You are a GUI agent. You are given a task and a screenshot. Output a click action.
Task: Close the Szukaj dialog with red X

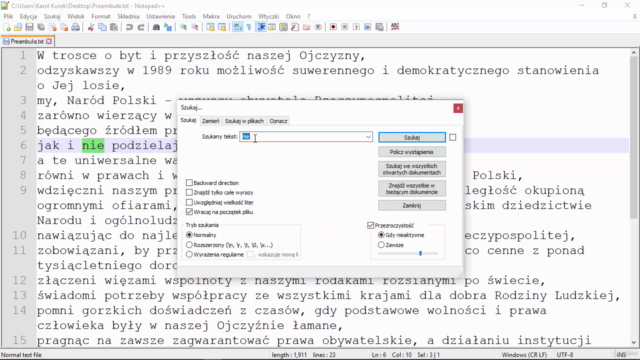click(458, 108)
